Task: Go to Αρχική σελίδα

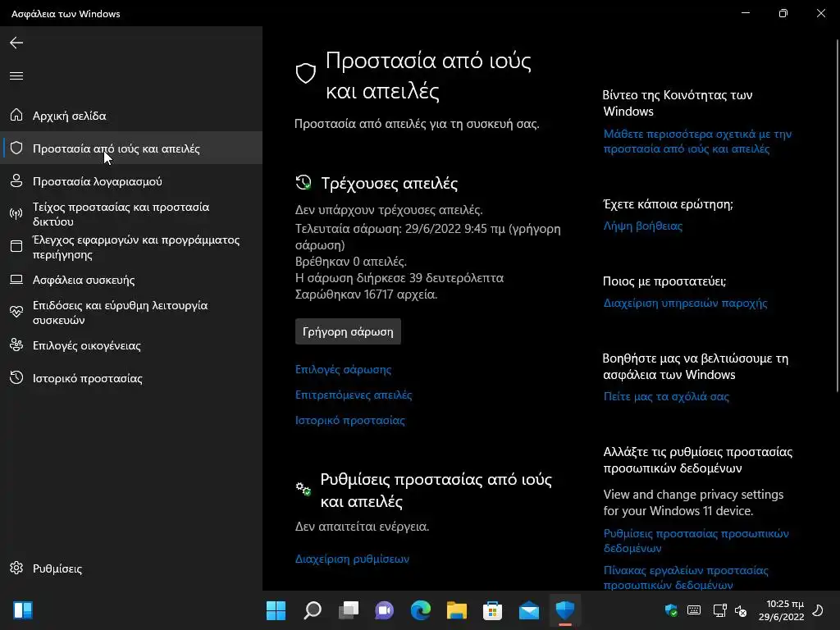Action: pyautogui.click(x=131, y=115)
